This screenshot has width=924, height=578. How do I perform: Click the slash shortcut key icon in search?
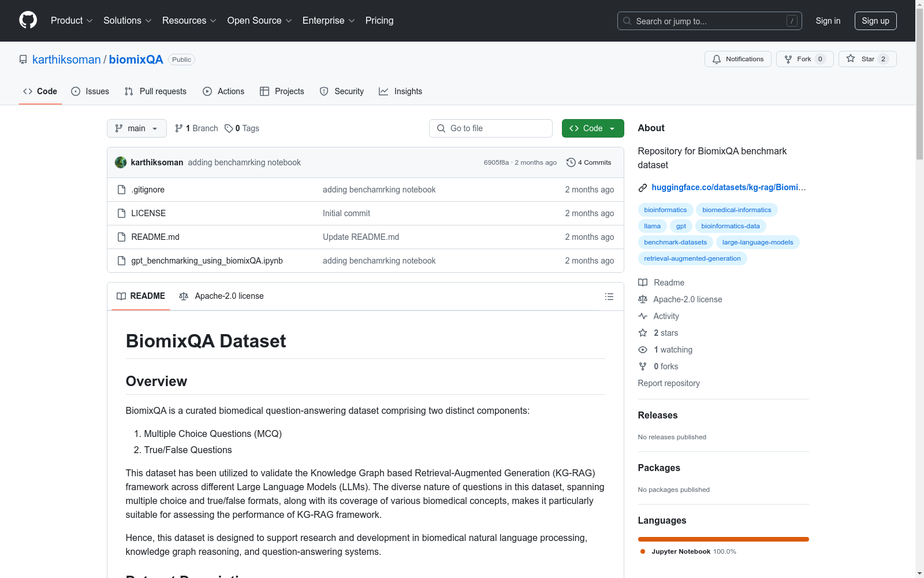pyautogui.click(x=792, y=21)
